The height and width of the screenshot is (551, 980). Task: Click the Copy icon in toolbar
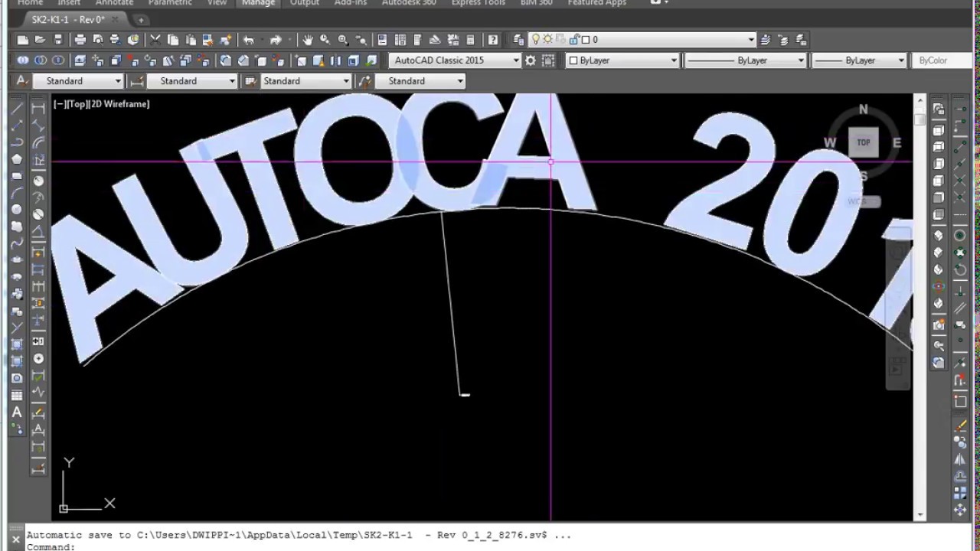(x=172, y=40)
